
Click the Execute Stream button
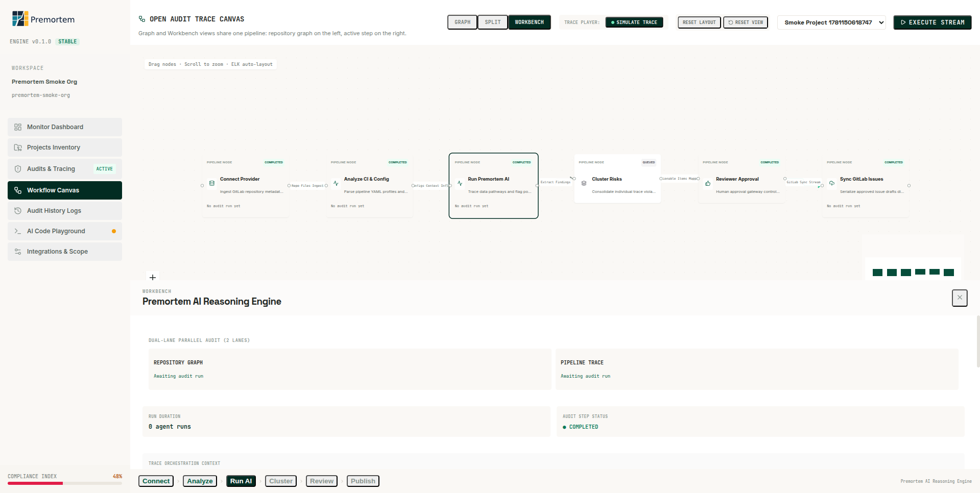click(933, 22)
